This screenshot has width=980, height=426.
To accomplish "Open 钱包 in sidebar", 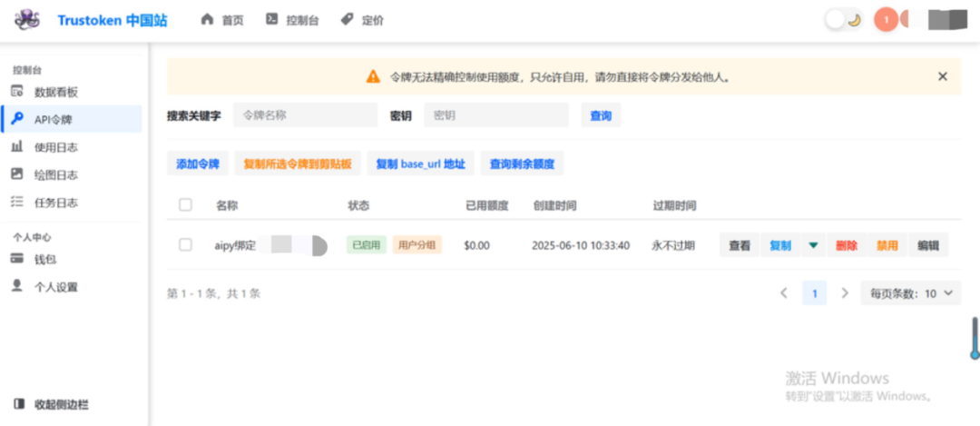I will (72, 259).
